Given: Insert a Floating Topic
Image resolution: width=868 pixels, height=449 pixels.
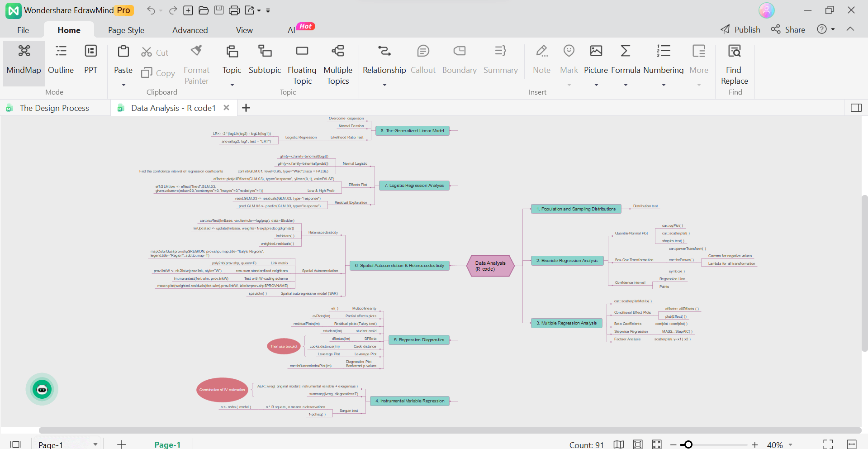Looking at the screenshot, I should point(302,64).
